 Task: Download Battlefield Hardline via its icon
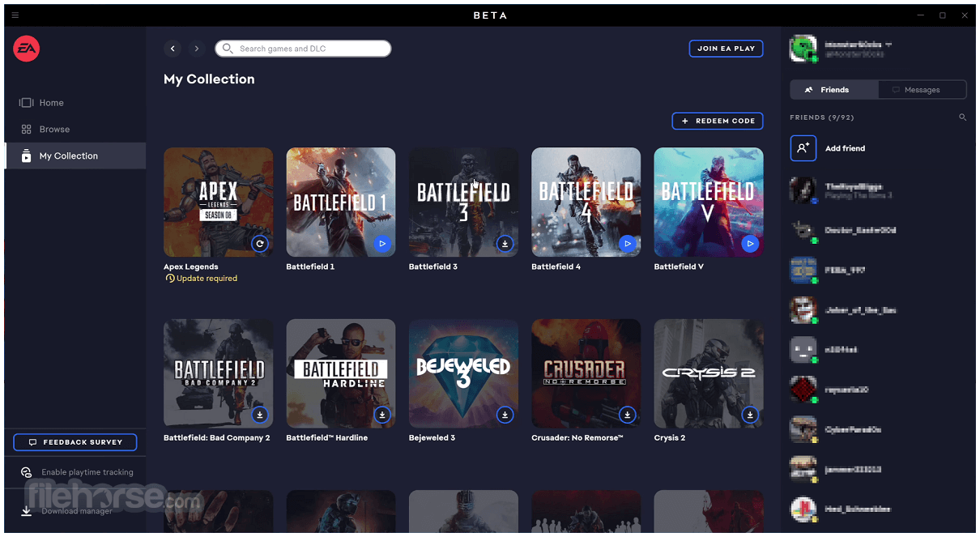(382, 415)
